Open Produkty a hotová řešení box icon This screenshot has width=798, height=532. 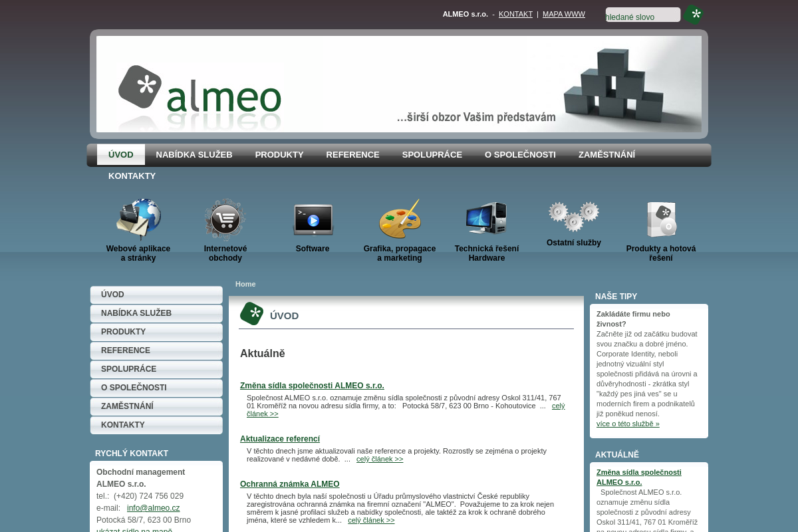(661, 219)
